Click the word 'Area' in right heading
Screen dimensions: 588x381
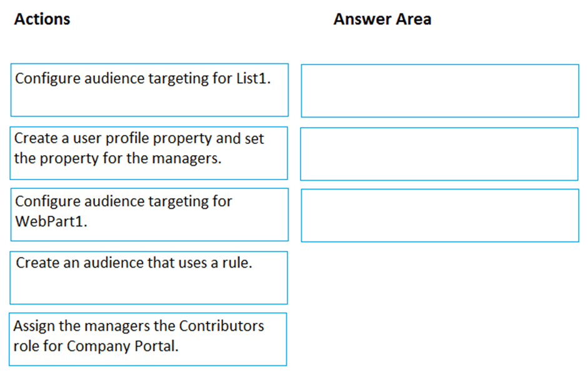click(x=414, y=19)
